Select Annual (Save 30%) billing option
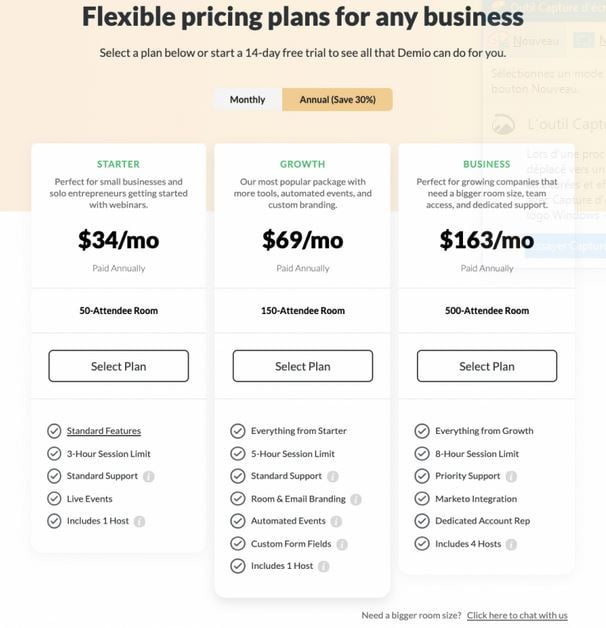The height and width of the screenshot is (628, 606). click(337, 99)
